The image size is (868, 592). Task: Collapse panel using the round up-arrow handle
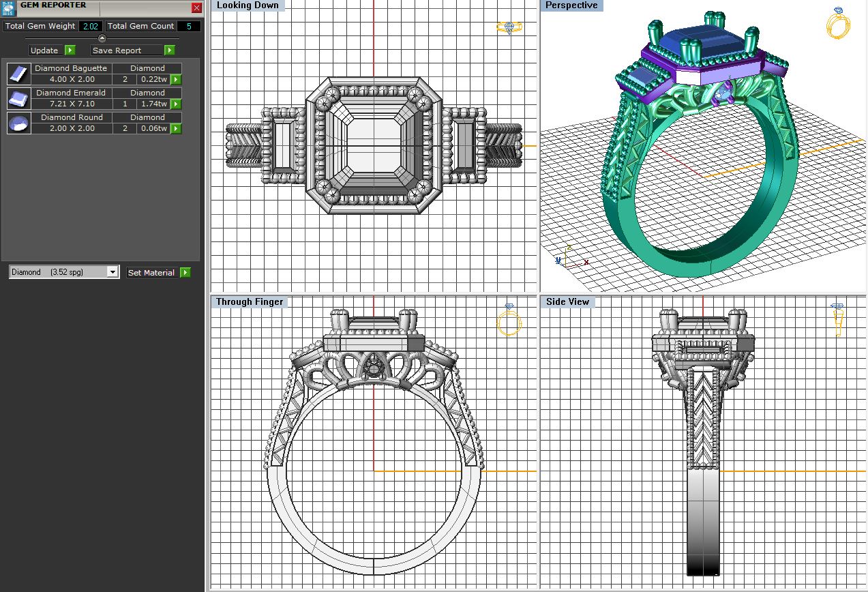102,38
